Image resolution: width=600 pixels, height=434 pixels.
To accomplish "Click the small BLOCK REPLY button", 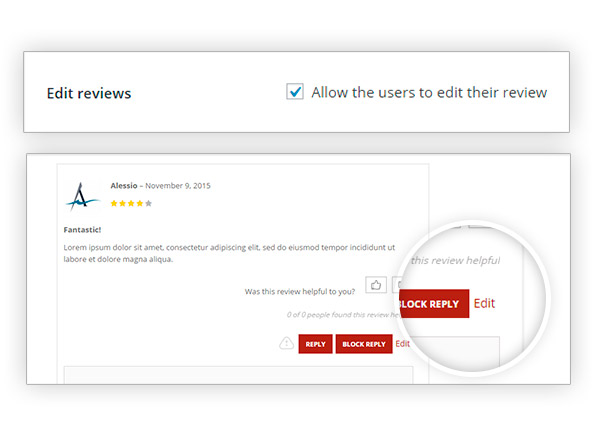I will (x=364, y=344).
